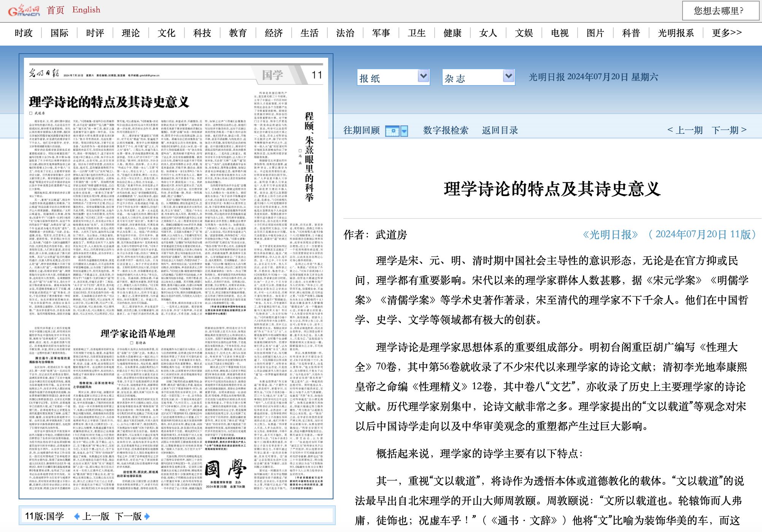This screenshot has width=762, height=532.
Task: Click the 下一版 right arrow icon
Action: point(147,516)
